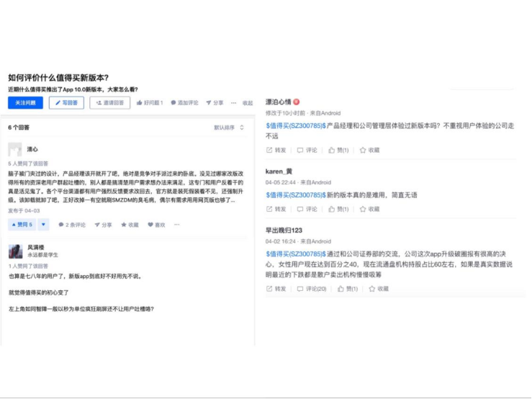Upvote 清心's answer with 赞同 5
532x399 pixels.
coord(22,225)
